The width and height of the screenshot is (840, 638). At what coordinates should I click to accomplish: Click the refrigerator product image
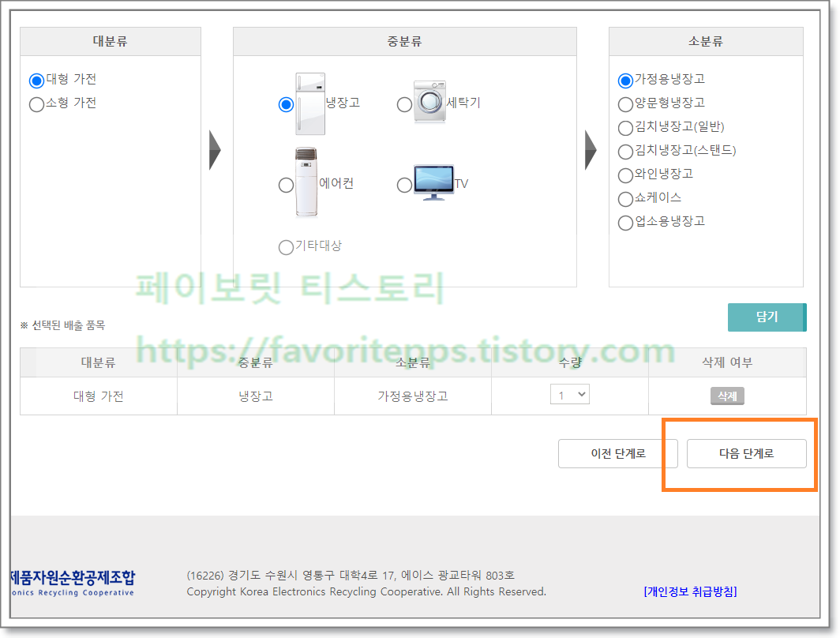310,103
